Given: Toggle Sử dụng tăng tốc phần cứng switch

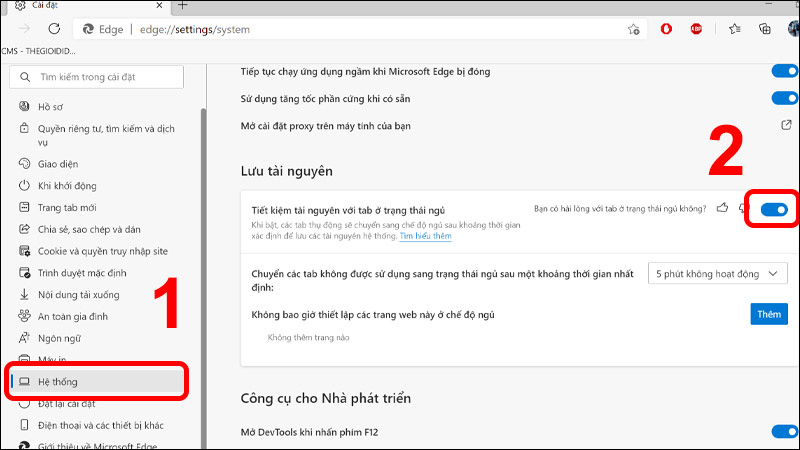Looking at the screenshot, I should [785, 98].
